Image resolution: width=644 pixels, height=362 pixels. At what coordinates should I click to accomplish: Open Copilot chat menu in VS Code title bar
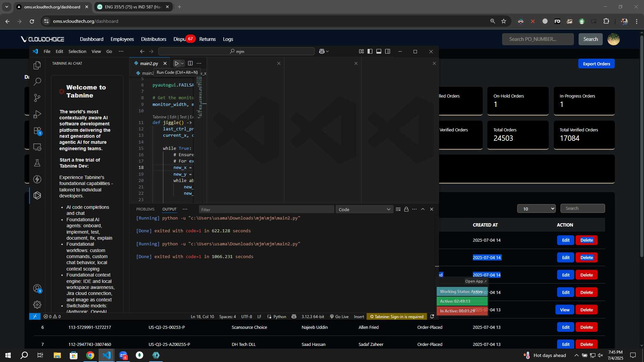324,51
